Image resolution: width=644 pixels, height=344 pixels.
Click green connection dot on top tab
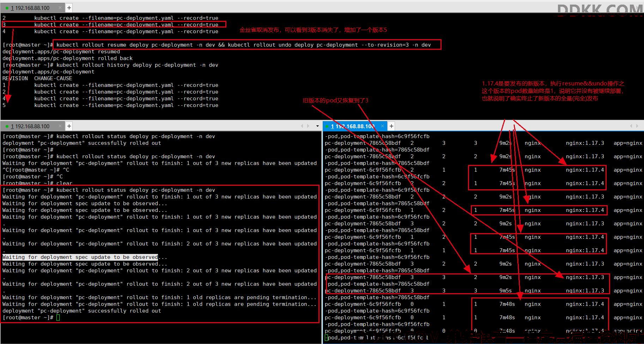pos(7,8)
